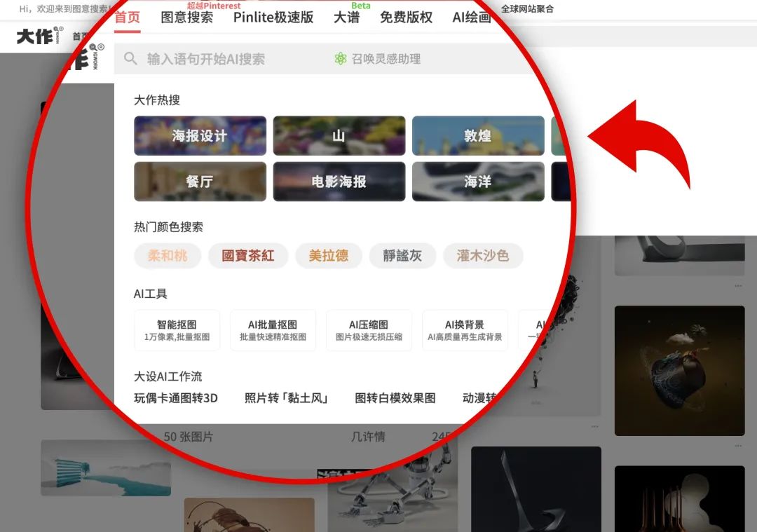Screen dimensions: 757x532
Task: Select the 美拉德 color chip
Action: (328, 256)
